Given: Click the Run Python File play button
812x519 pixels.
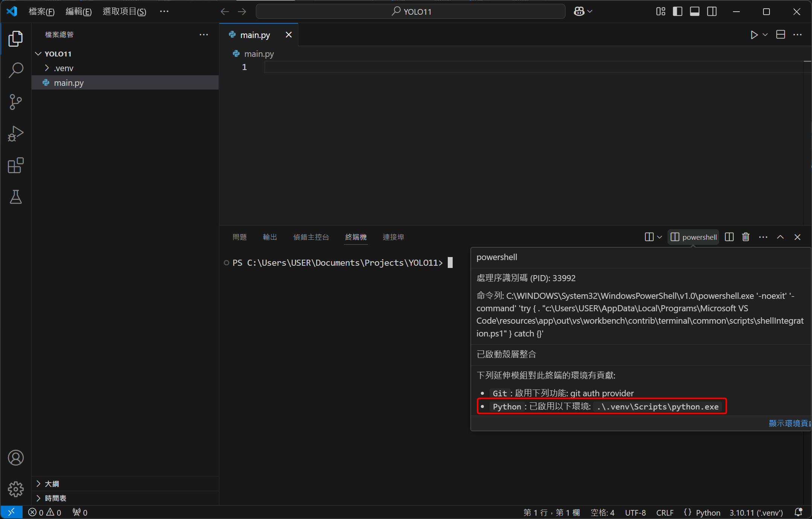Looking at the screenshot, I should 754,35.
